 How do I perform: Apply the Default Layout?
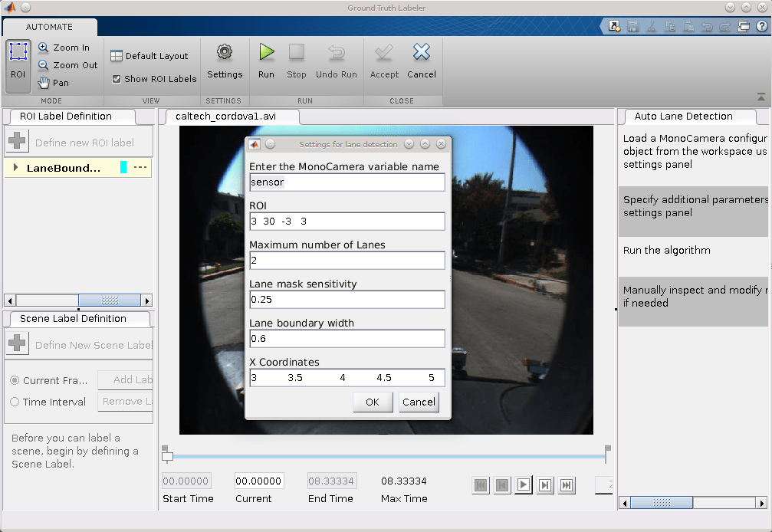tap(149, 56)
